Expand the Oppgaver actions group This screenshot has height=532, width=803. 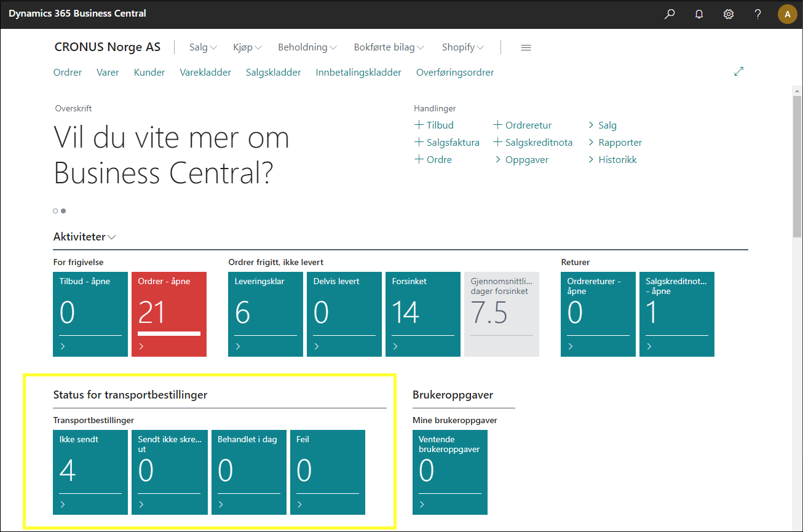tap(521, 159)
